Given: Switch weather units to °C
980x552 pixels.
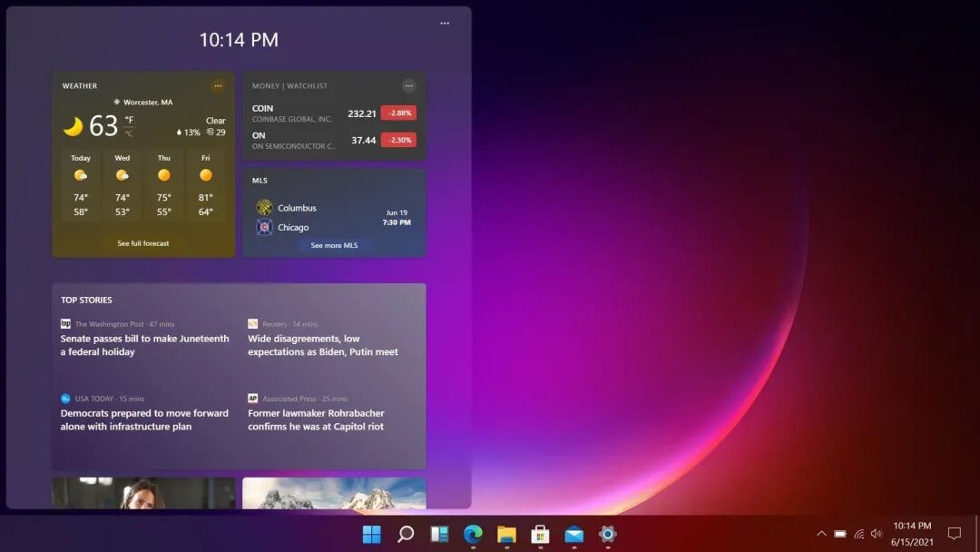Looking at the screenshot, I should (x=129, y=133).
